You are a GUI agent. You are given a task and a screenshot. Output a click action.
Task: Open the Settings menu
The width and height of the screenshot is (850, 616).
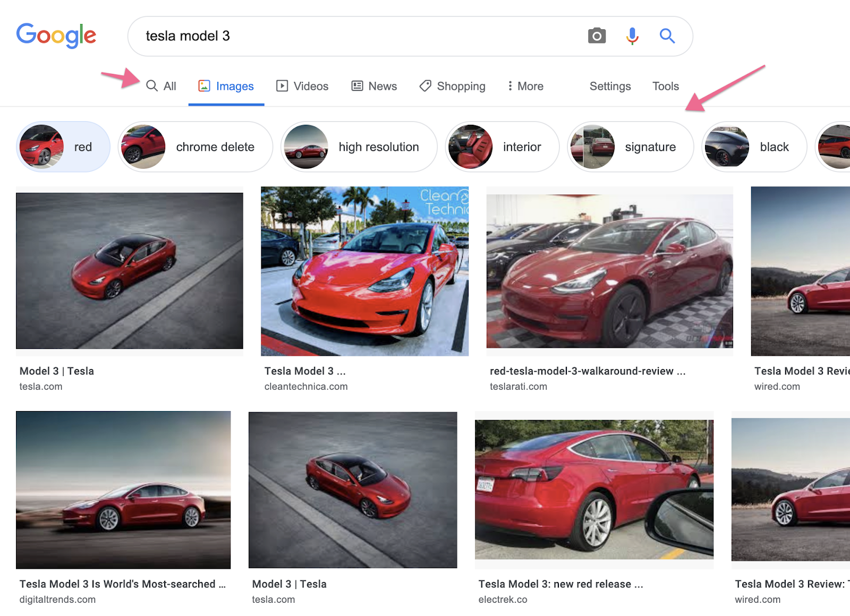pyautogui.click(x=610, y=86)
